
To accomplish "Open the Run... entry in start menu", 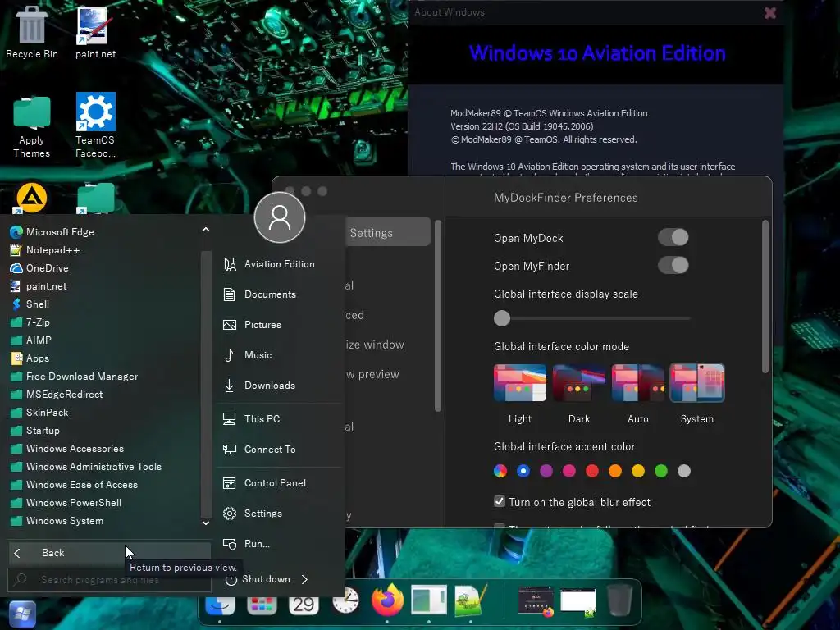I will (x=246, y=544).
